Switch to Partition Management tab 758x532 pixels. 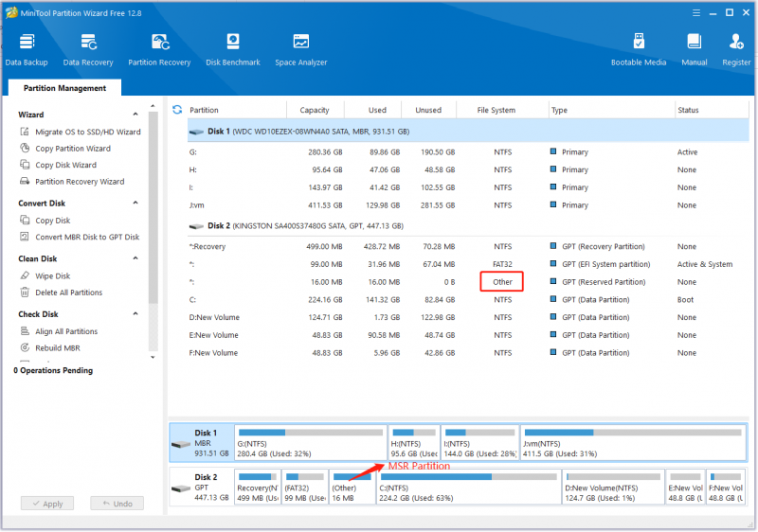pos(64,88)
